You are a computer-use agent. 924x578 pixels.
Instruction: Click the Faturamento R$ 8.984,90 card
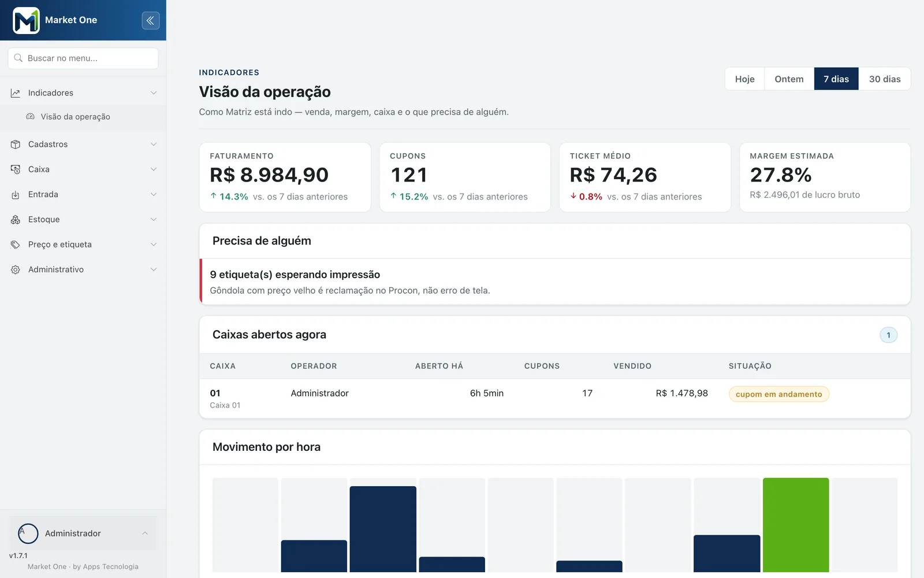(x=285, y=177)
